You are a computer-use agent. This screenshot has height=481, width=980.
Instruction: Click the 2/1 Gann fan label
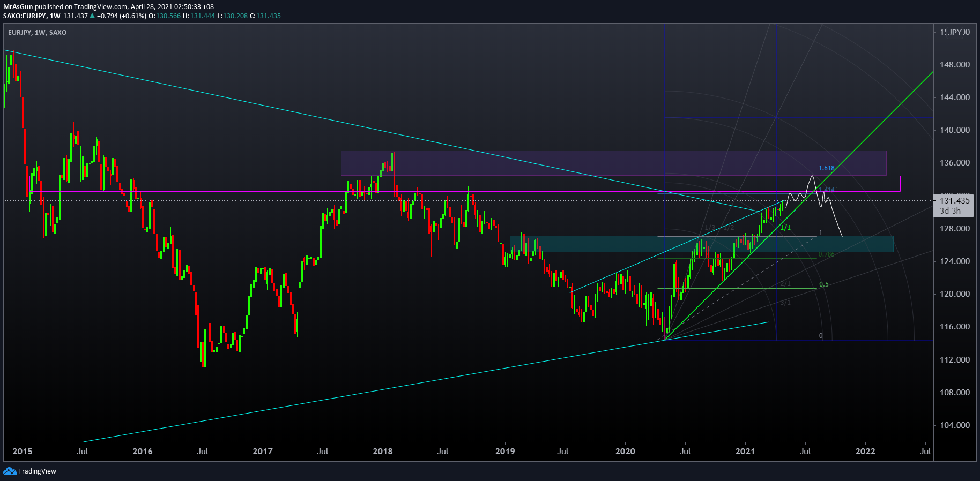coord(785,284)
